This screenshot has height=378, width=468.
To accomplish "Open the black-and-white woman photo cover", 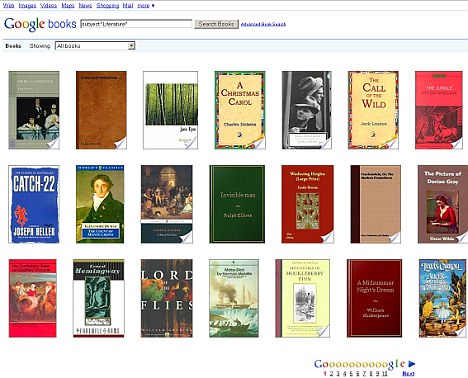I will tap(307, 110).
